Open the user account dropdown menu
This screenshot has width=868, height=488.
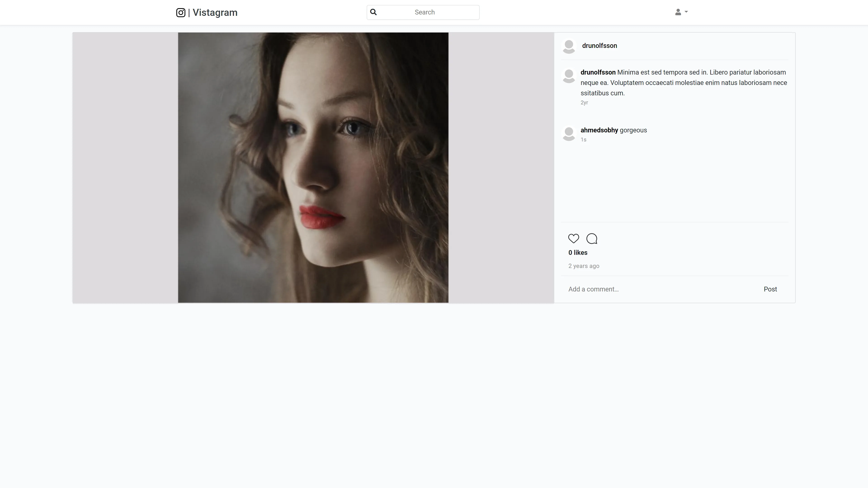pyautogui.click(x=681, y=12)
